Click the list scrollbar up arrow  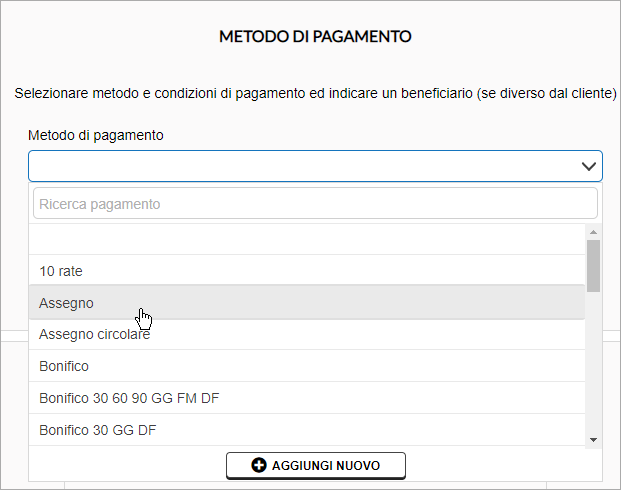click(x=593, y=232)
